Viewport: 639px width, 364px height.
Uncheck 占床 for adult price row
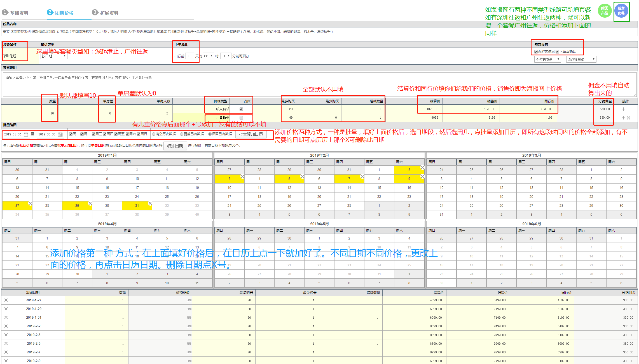[241, 109]
